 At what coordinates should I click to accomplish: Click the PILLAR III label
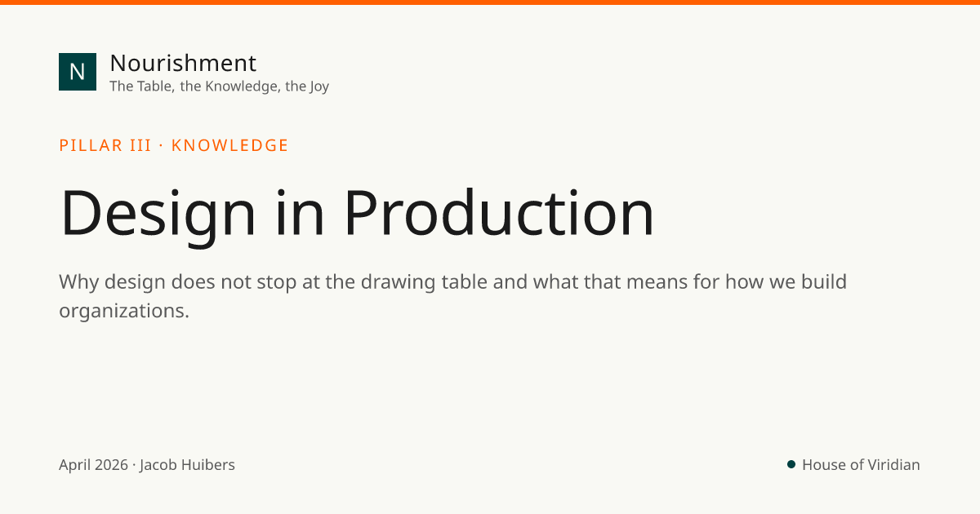105,145
